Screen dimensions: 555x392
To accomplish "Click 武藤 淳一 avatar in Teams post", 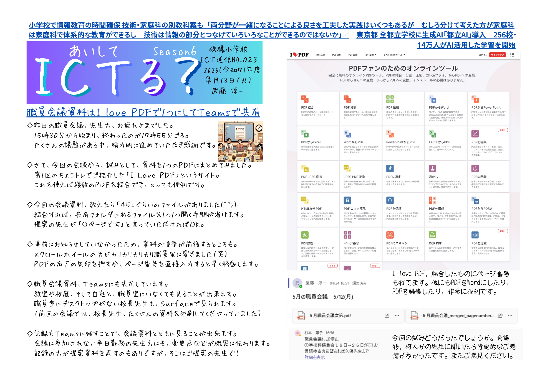I will (x=297, y=283).
